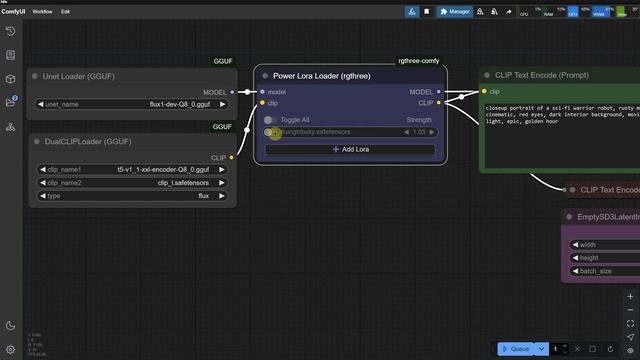Open clip_name1 t5-v1_1-xxl-encoder combo
Image resolution: width=640 pixels, height=360 pixels.
click(132, 169)
